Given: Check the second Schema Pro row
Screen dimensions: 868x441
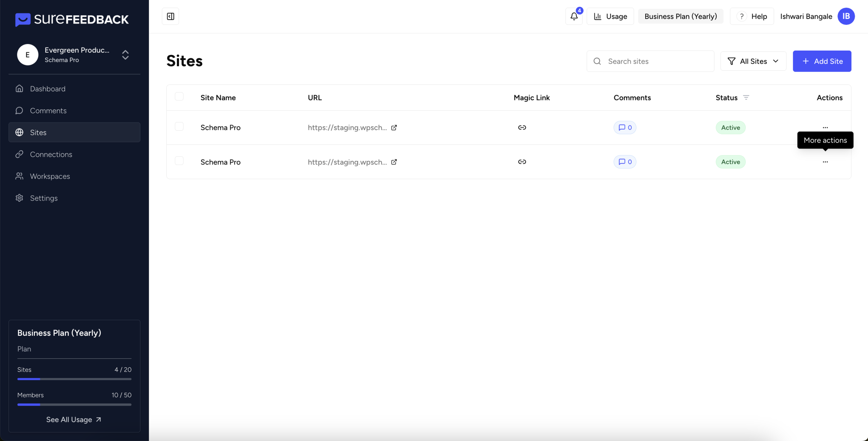Looking at the screenshot, I should click(179, 161).
